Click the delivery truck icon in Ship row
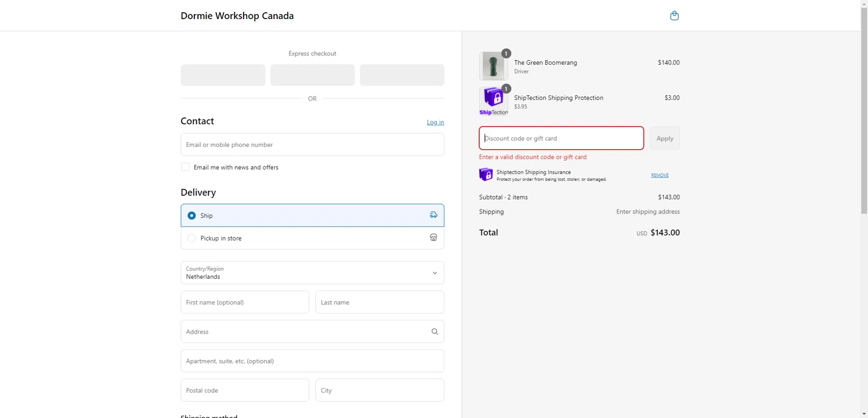This screenshot has width=868, height=418. pos(433,215)
